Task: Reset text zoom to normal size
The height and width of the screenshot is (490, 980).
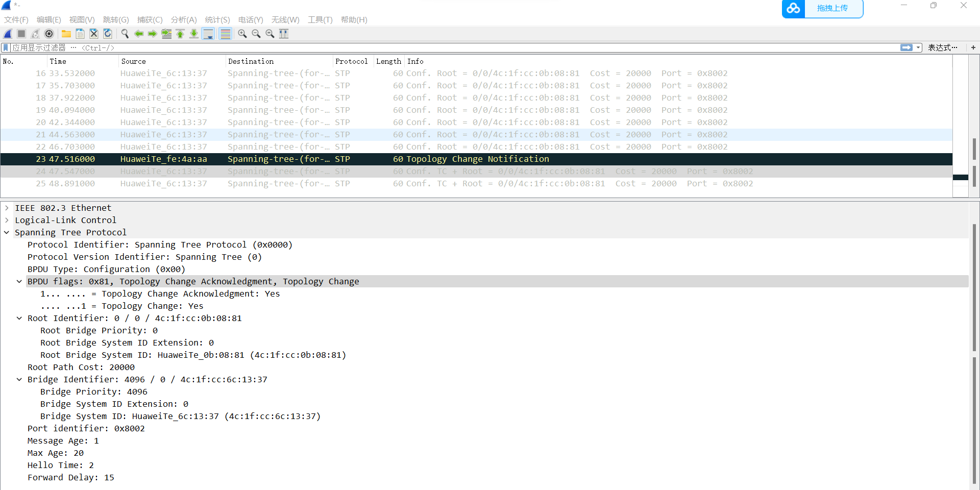Action: 270,34
